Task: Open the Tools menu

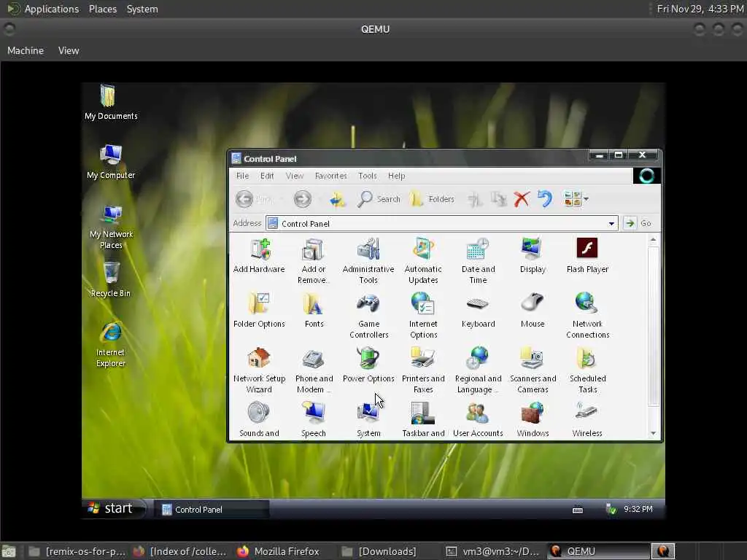Action: click(x=368, y=176)
